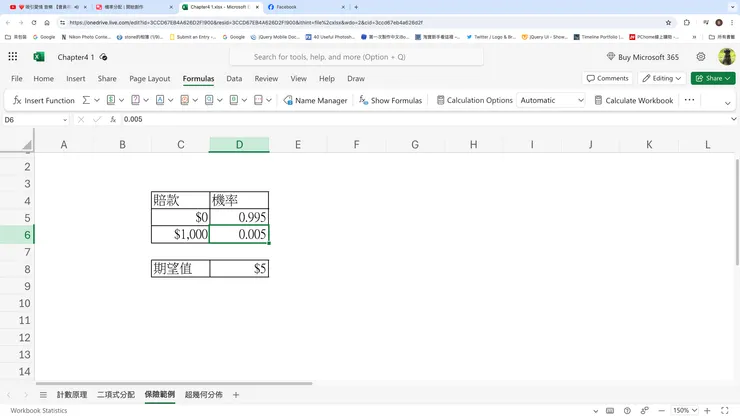740x416 pixels.
Task: Open the 超幾何分佈 sheet tab
Action: (203, 395)
